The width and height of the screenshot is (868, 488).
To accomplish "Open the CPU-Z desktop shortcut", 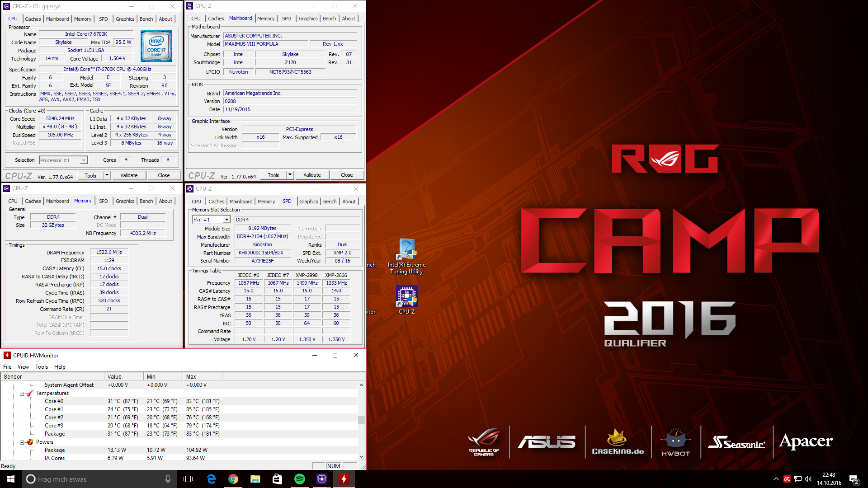I will point(406,300).
